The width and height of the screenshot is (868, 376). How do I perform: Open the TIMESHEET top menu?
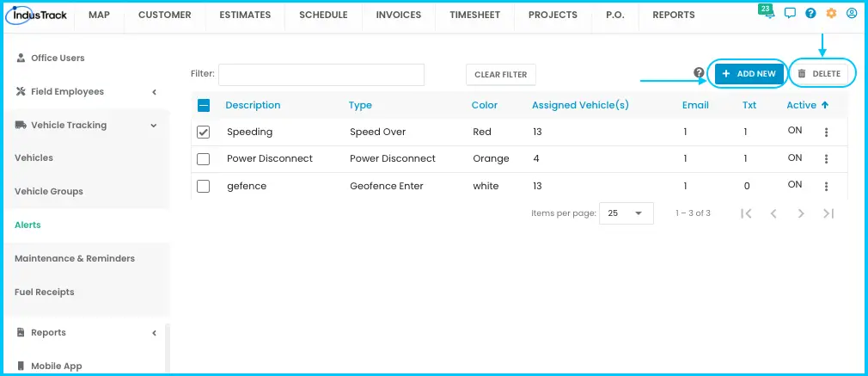(x=474, y=15)
